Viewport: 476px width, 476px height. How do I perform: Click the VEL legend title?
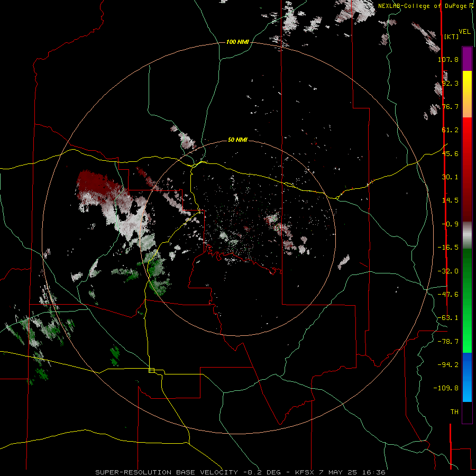click(464, 32)
